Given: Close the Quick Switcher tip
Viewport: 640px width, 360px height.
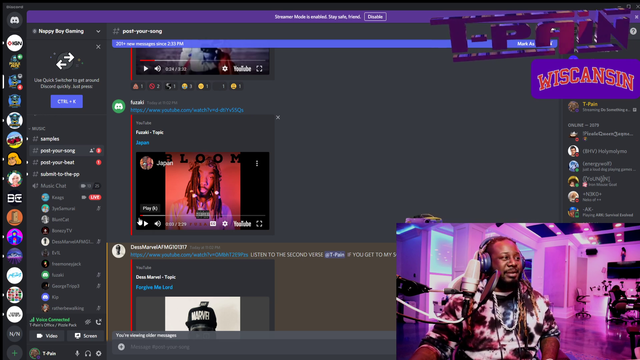Looking at the screenshot, I should (x=98, y=47).
